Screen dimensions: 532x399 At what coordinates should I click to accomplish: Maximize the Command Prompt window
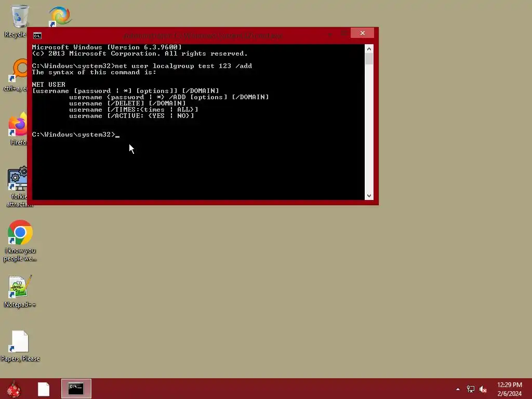[344, 33]
